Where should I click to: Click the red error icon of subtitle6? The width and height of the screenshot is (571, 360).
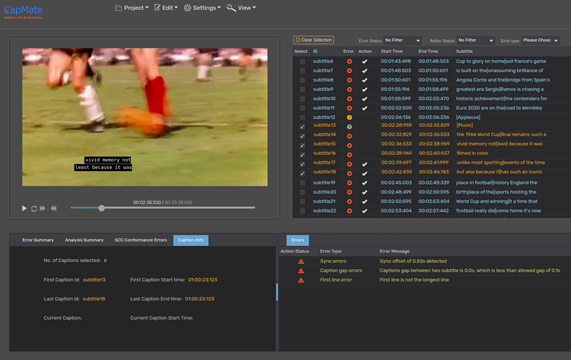pyautogui.click(x=349, y=62)
